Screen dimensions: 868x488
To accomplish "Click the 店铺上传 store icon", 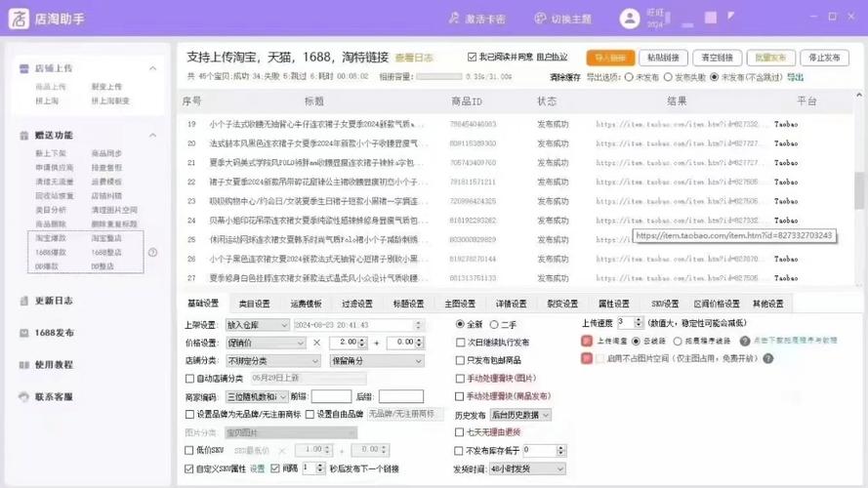I will [x=23, y=68].
